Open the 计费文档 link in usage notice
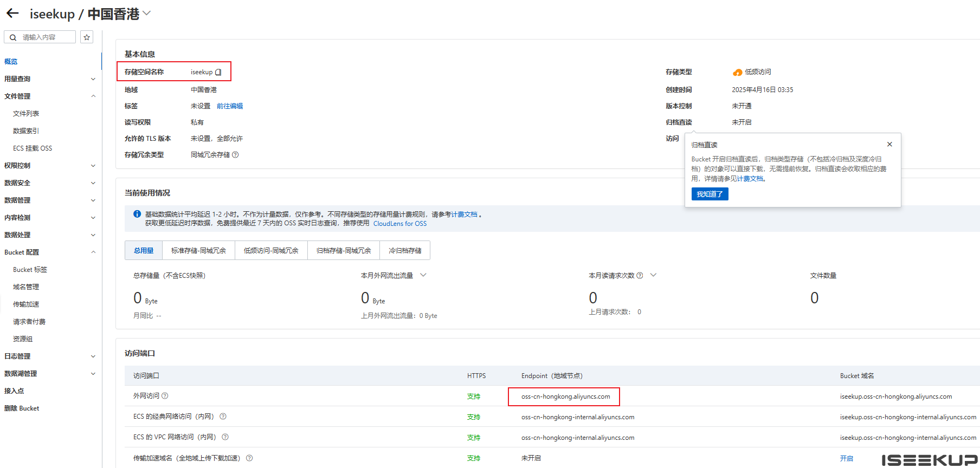The image size is (980, 468). 464,214
